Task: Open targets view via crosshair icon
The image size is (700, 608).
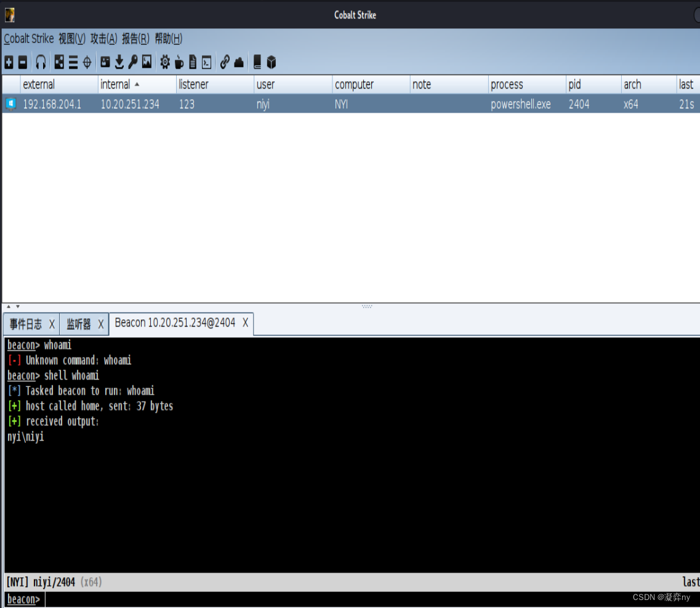Action: click(x=87, y=62)
